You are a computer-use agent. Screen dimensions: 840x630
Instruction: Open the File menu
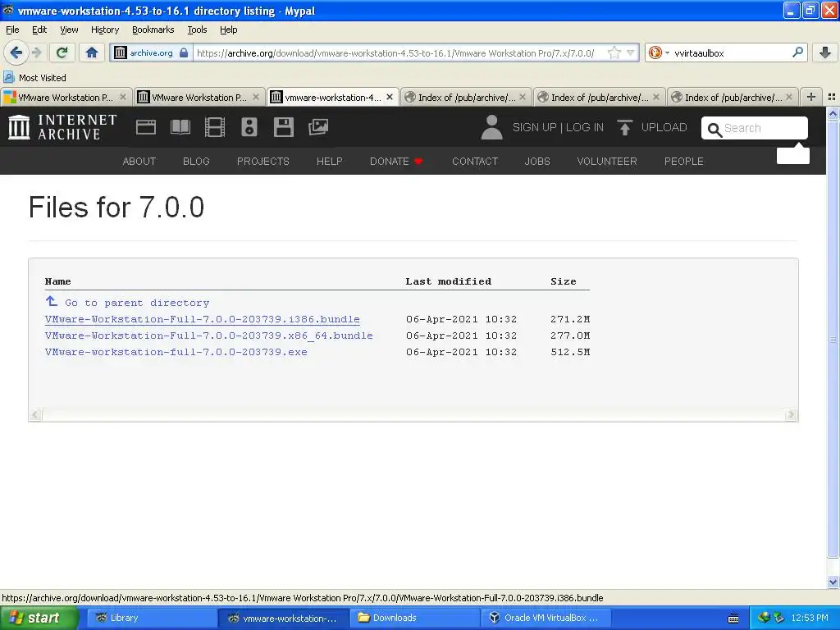12,30
